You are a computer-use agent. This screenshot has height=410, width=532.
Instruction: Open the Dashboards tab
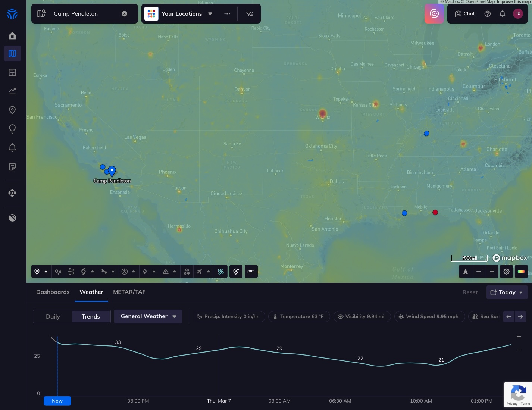click(53, 292)
